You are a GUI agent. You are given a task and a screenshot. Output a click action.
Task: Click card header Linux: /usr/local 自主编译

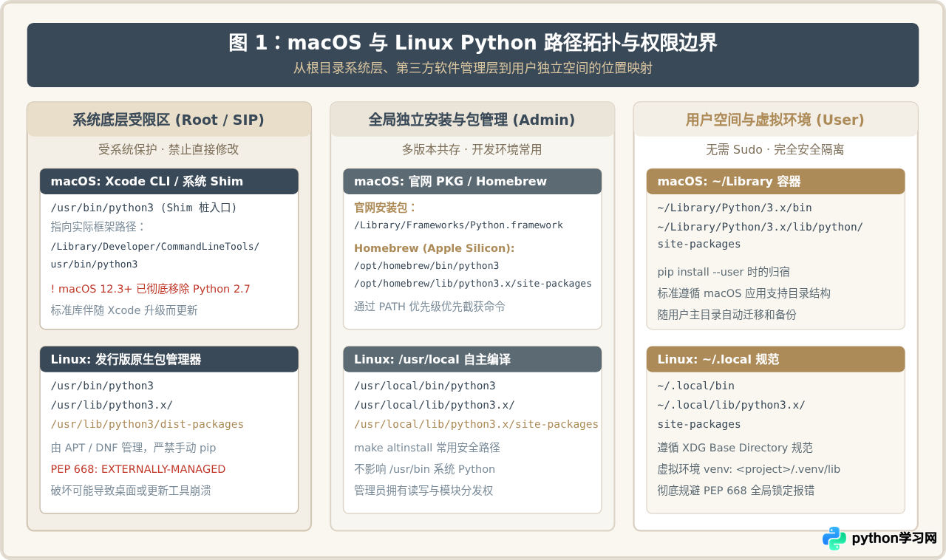coord(472,359)
